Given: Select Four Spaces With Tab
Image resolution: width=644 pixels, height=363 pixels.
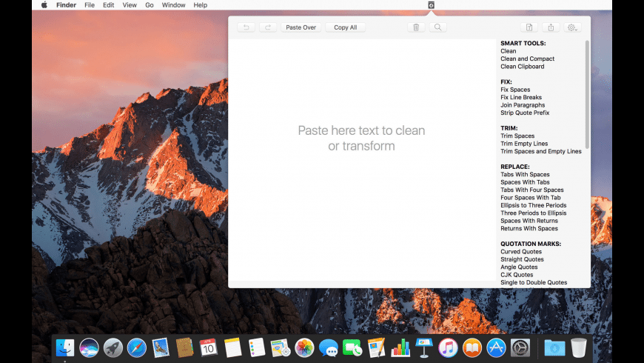Looking at the screenshot, I should point(530,198).
